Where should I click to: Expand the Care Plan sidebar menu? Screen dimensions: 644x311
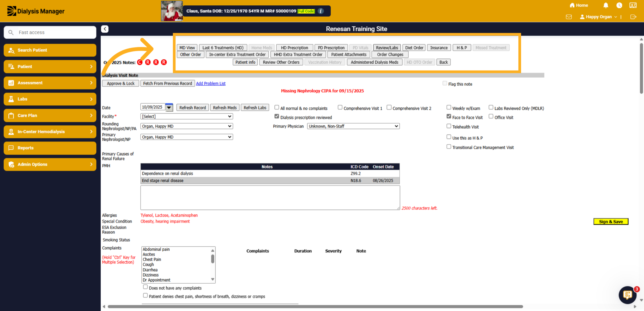point(50,115)
